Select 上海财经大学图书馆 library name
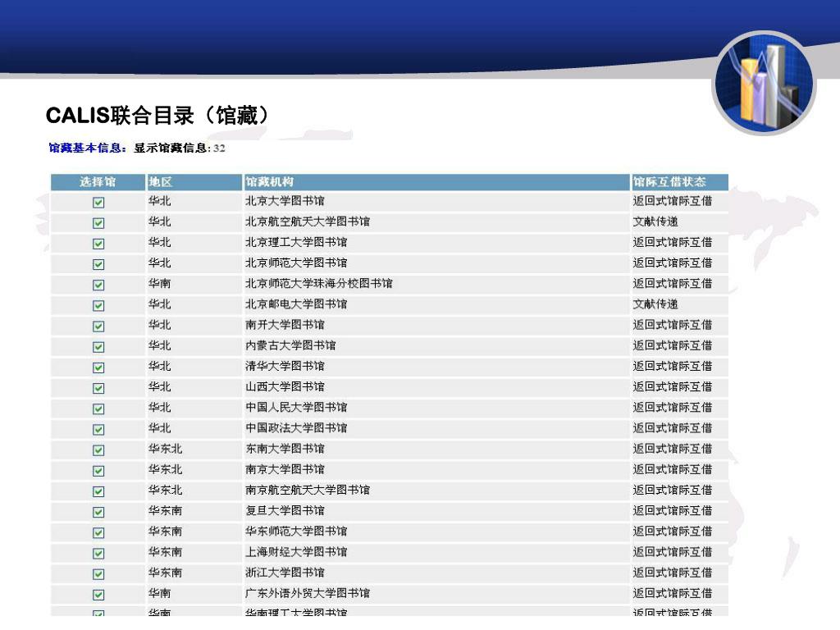840x630 pixels. point(296,552)
